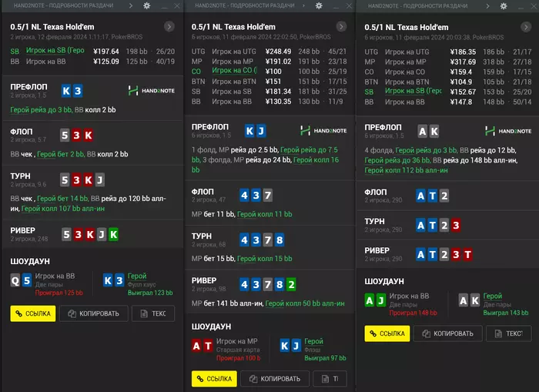Select 'Игрок на MP' ¥317.69 row in AK hand
The height and width of the screenshot is (392, 539).
[x=448, y=62]
